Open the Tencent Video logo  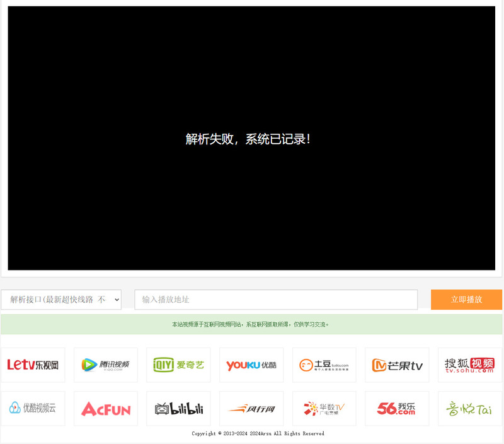tap(106, 365)
